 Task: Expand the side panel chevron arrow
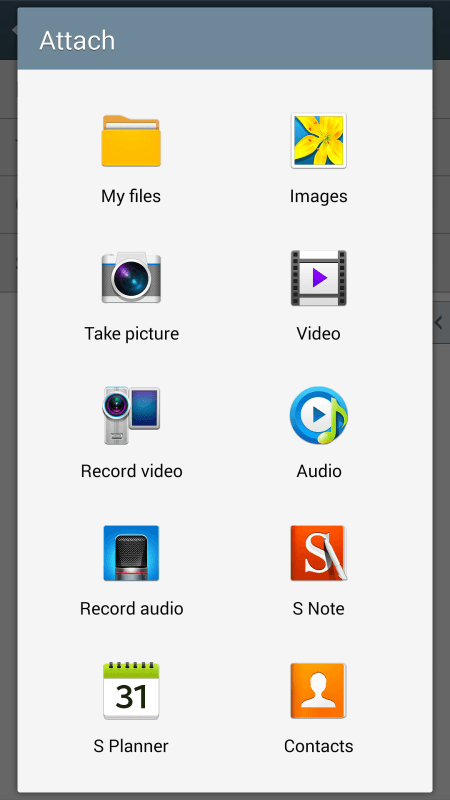[x=440, y=322]
